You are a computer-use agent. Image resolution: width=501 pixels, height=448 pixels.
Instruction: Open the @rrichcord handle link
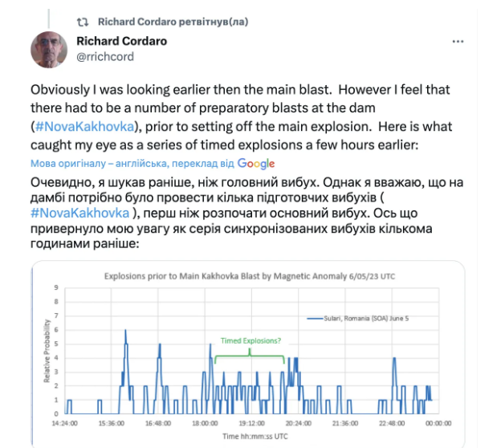pos(104,56)
